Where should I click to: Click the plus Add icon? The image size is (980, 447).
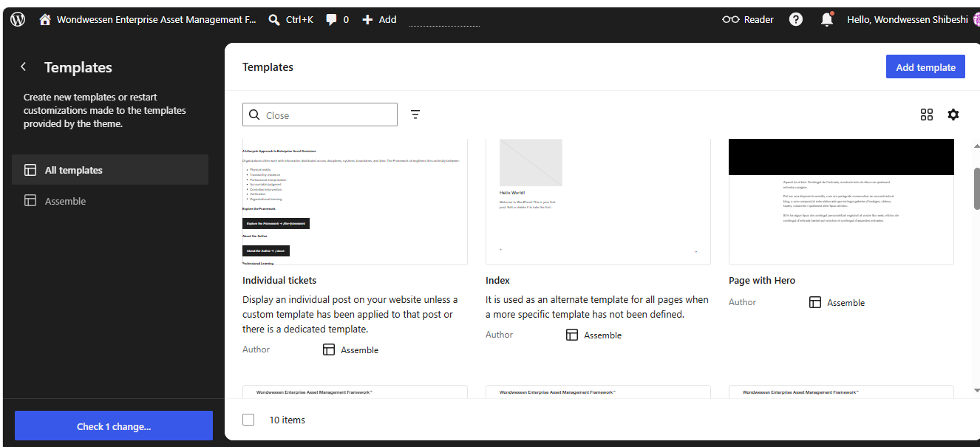tap(367, 20)
